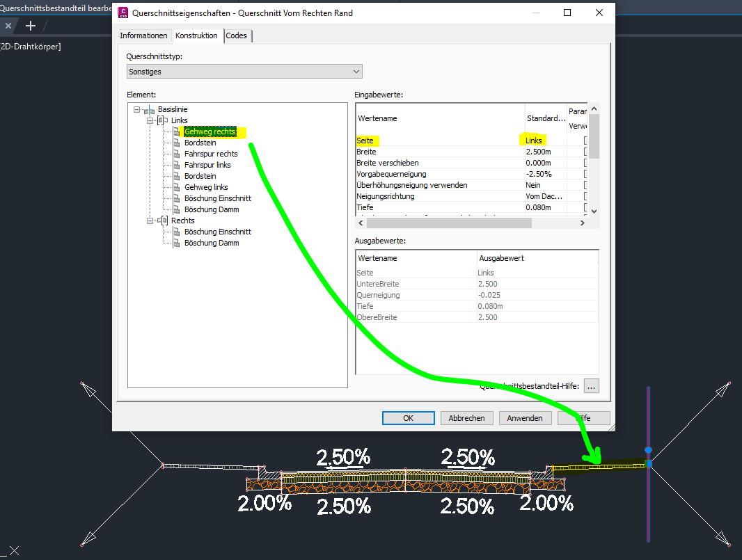Select Bordstein directly above Gehweg links
Viewport: 742px width, 560px height.
[x=200, y=176]
